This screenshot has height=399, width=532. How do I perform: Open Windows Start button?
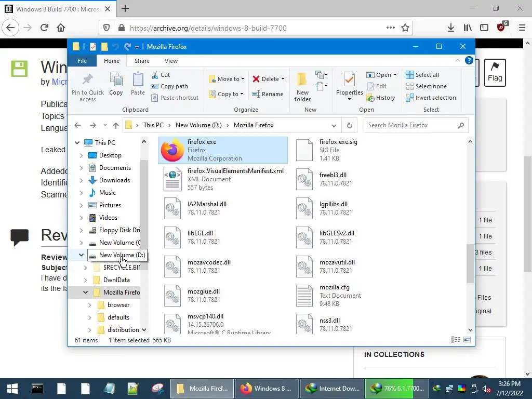point(12,389)
